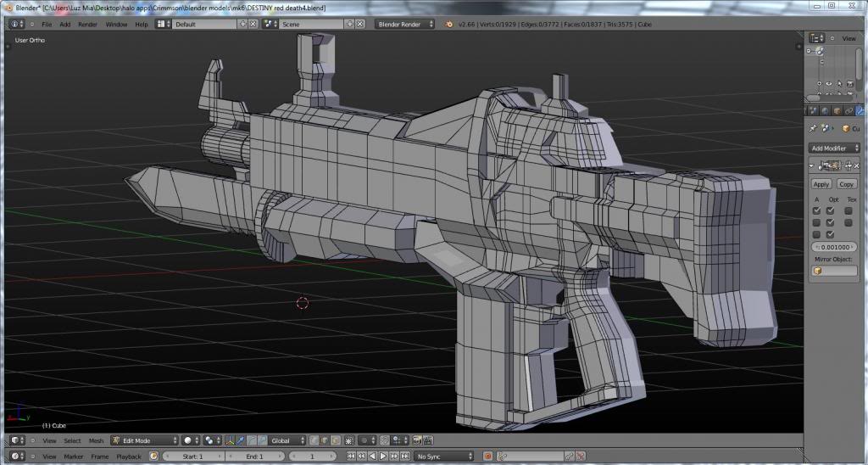This screenshot has height=465, width=868.
Task: Select the translate manipulator arrow
Action: (x=241, y=440)
